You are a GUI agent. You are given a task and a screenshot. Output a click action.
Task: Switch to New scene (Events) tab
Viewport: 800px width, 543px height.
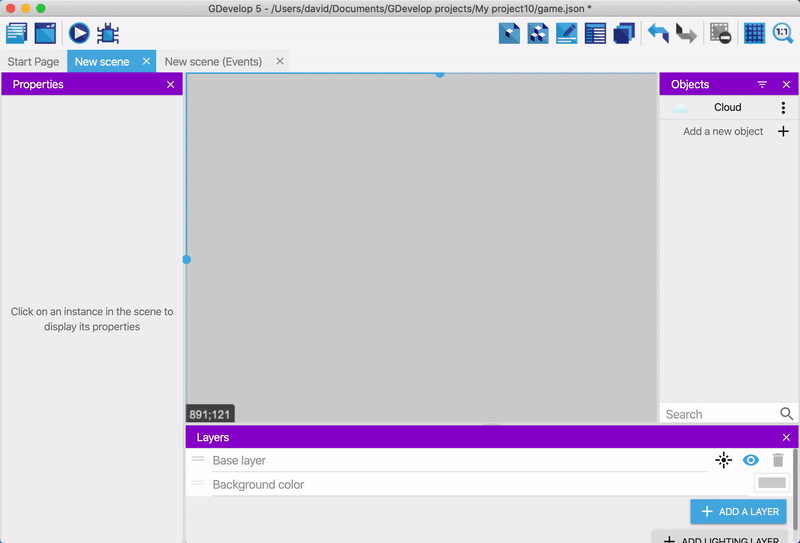213,62
